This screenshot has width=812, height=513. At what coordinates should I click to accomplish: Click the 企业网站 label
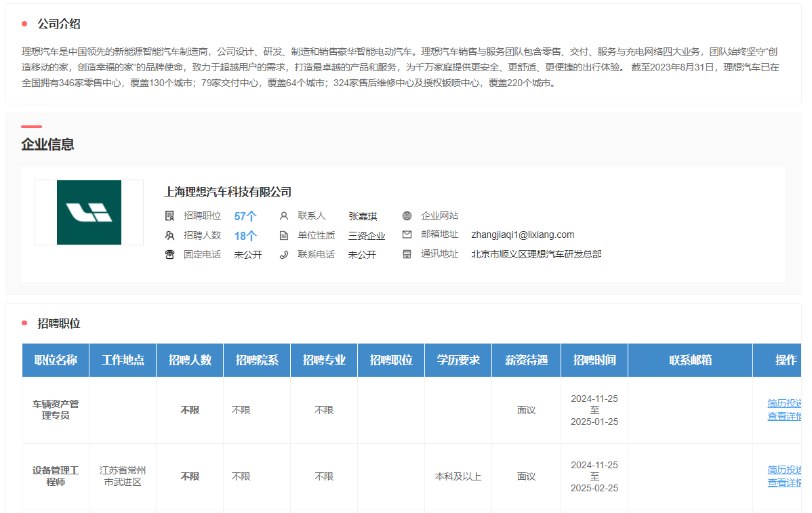[440, 216]
